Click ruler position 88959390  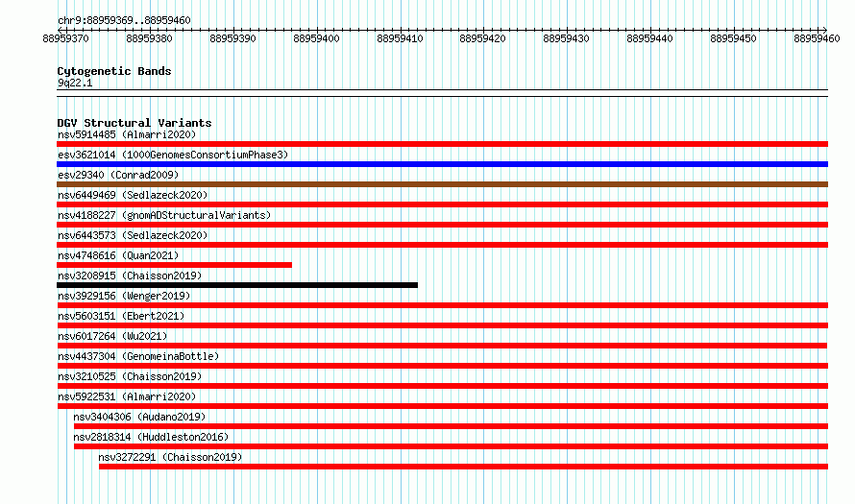tap(232, 38)
